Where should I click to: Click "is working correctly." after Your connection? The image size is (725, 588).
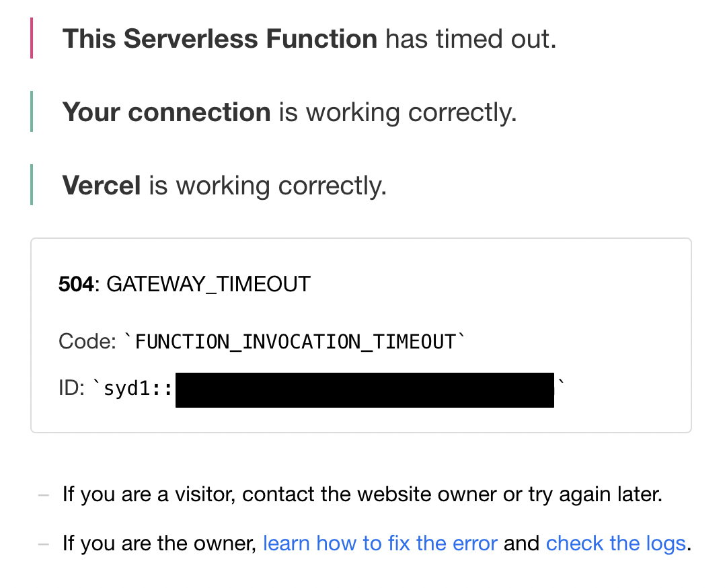(x=397, y=112)
